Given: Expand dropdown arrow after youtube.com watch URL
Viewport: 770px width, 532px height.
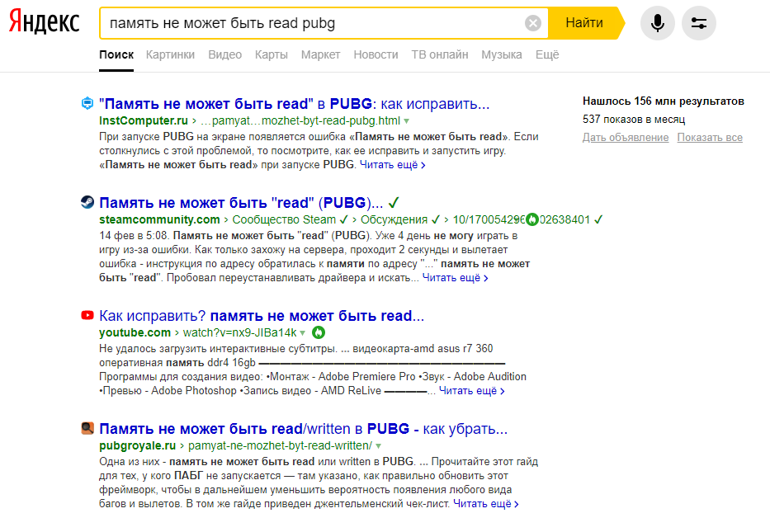Looking at the screenshot, I should (x=303, y=333).
